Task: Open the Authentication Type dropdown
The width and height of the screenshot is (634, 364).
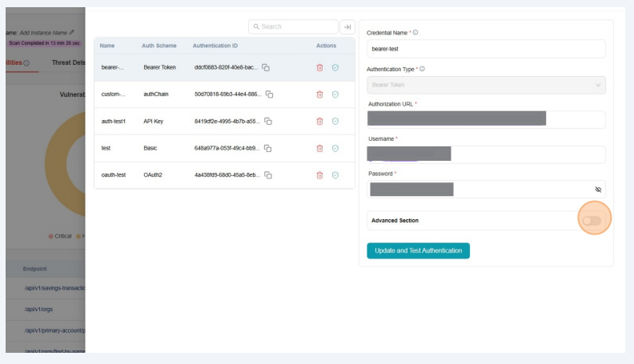Action: pos(486,85)
